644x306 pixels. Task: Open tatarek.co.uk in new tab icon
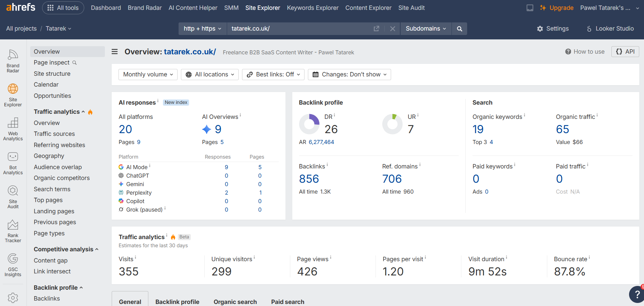376,29
